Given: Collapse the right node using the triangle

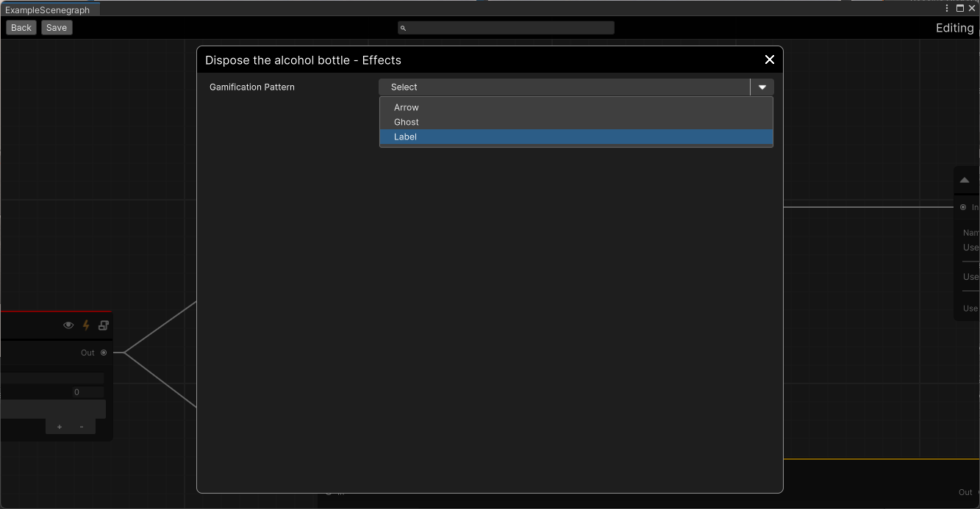Looking at the screenshot, I should (x=965, y=180).
